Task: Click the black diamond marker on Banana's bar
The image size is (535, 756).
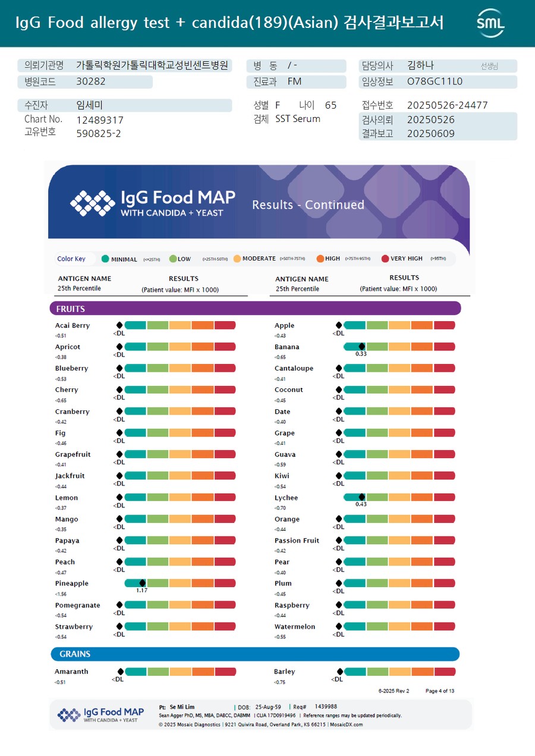Action: [361, 347]
